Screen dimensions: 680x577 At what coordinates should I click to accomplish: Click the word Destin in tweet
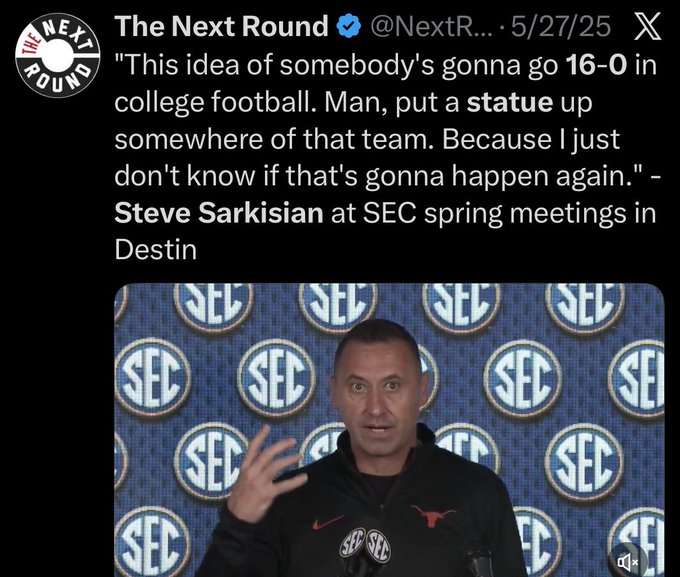pyautogui.click(x=156, y=250)
